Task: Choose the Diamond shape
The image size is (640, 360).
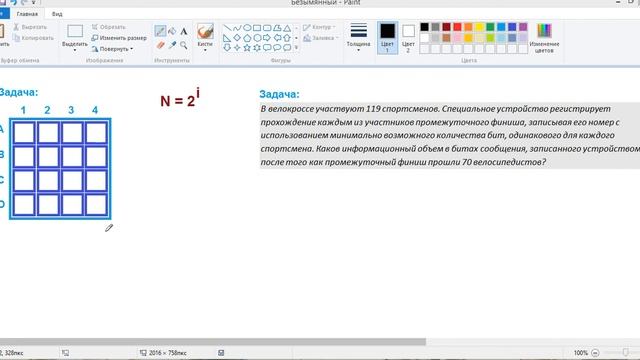Action: click(237, 38)
